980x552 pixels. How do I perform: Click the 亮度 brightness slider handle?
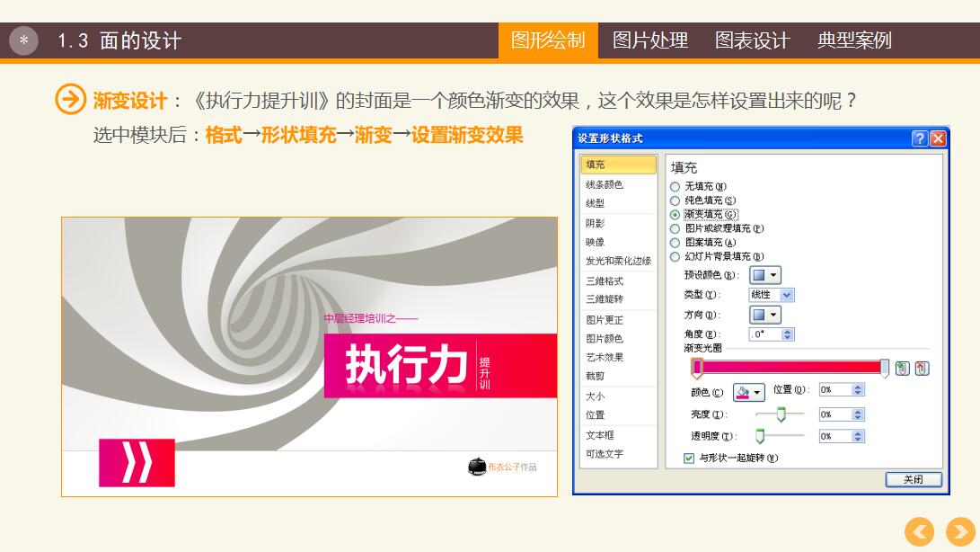[x=781, y=414]
